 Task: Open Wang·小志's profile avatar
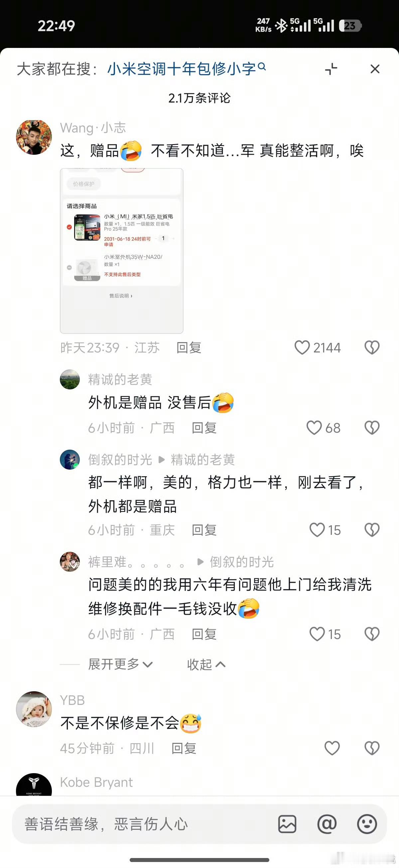pos(34,137)
